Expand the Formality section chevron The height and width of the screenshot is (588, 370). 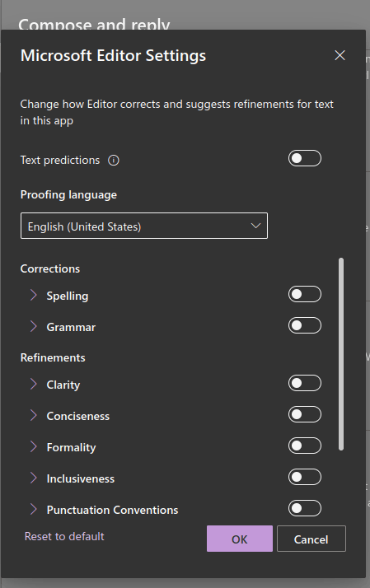[34, 446]
